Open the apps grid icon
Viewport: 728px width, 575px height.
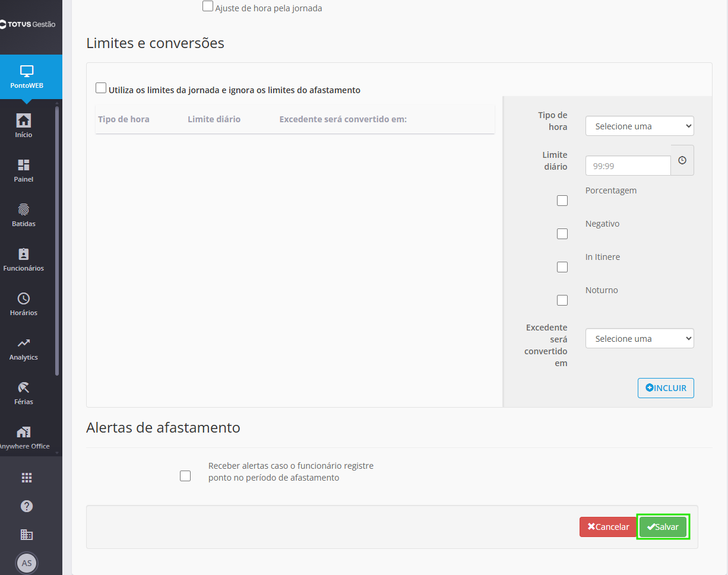point(27,478)
